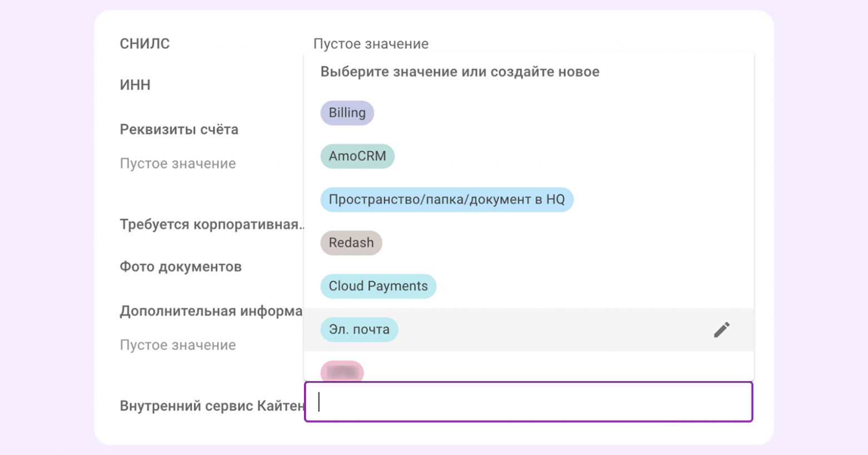Click Реквизиты счёта field label
This screenshot has height=455, width=868.
[179, 129]
